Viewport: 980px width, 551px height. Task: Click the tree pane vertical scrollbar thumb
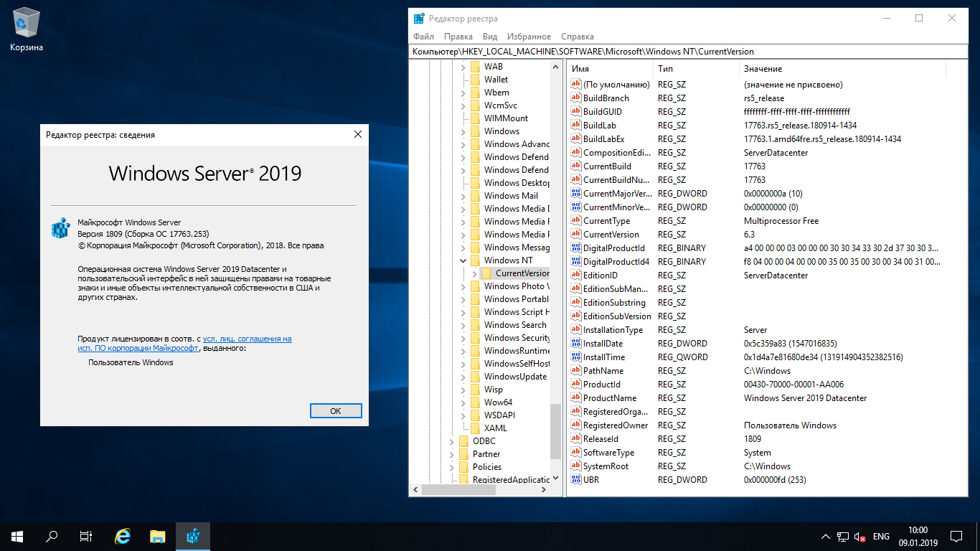(555, 431)
